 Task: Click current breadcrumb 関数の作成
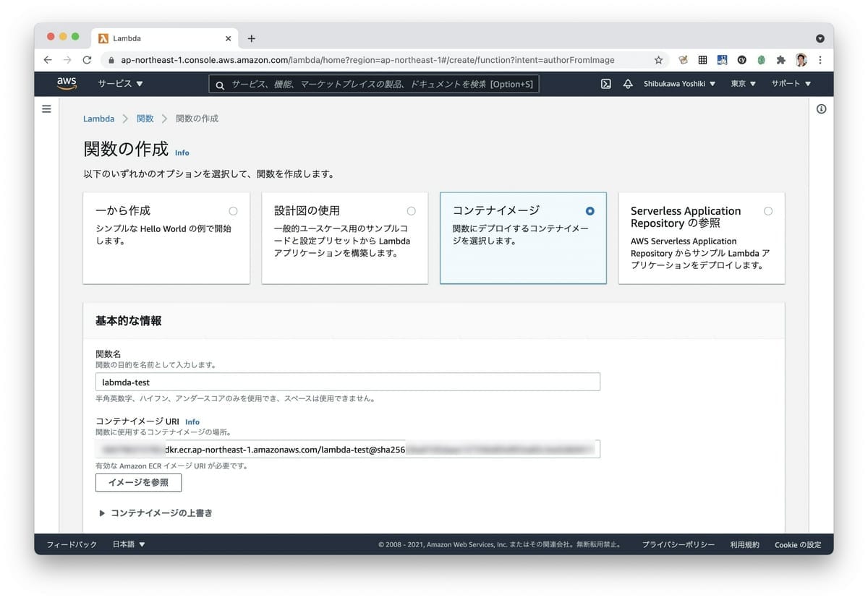pos(197,119)
